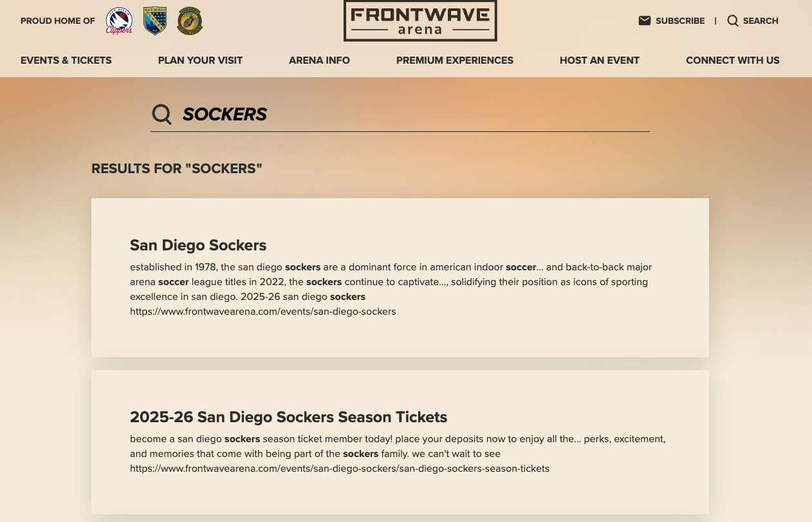This screenshot has width=812, height=522.
Task: Open the Events & Tickets menu
Action: pos(66,61)
